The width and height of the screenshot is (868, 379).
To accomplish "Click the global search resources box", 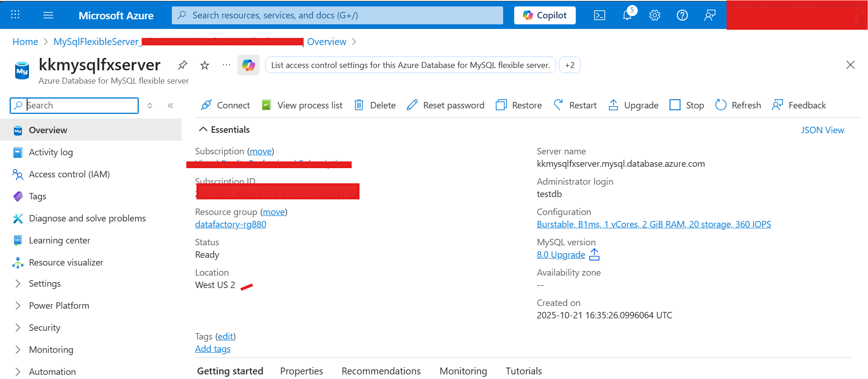I will 337,15.
